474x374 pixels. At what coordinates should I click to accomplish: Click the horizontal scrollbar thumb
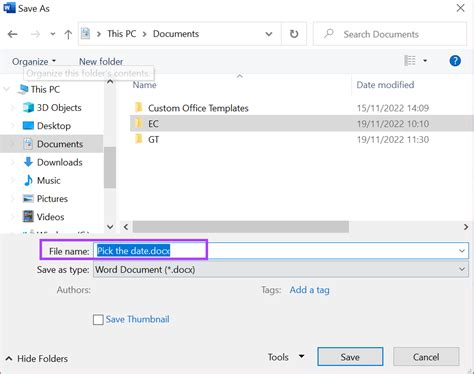pos(241,227)
